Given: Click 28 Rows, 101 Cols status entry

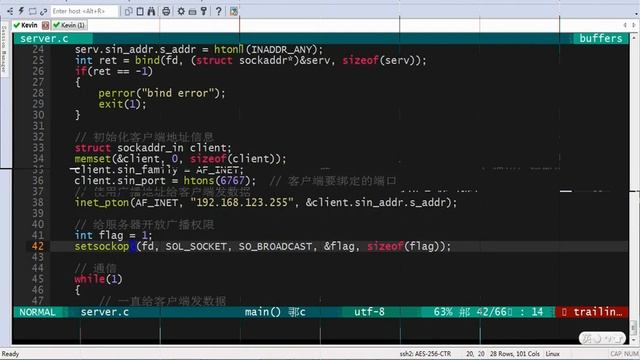Looking at the screenshot, I should pyautogui.click(x=515, y=354).
